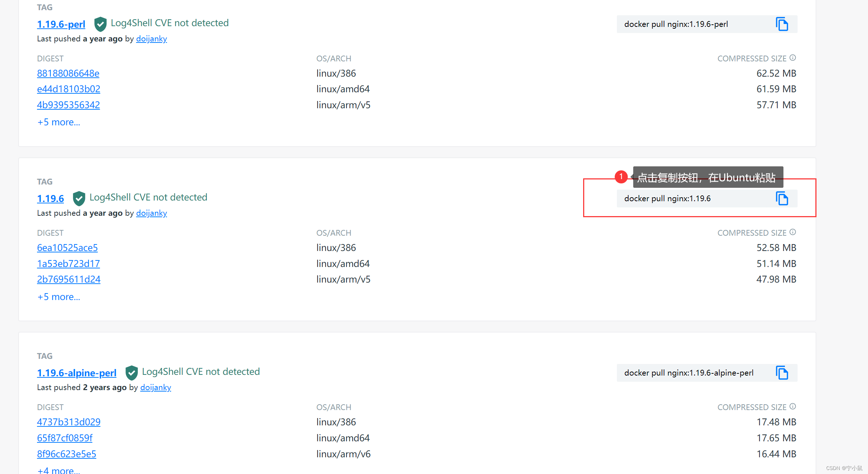
Task: Open the 1.19.6-alpine-perl tag link
Action: pyautogui.click(x=77, y=373)
